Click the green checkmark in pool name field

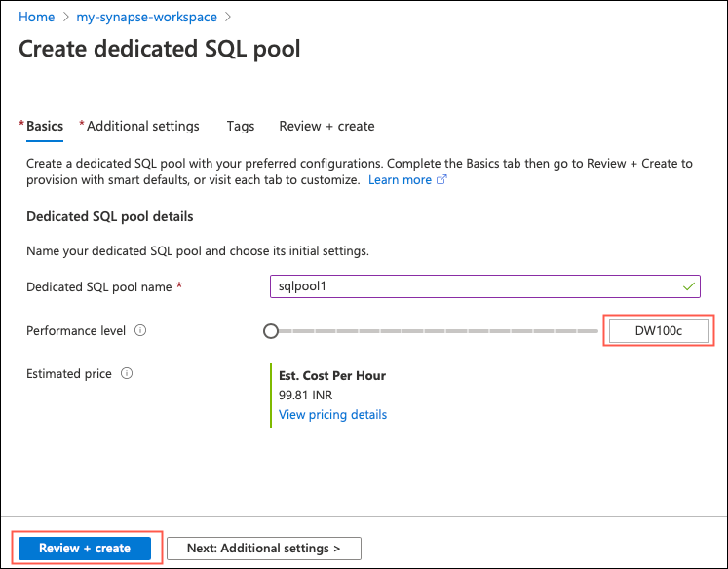(x=689, y=286)
